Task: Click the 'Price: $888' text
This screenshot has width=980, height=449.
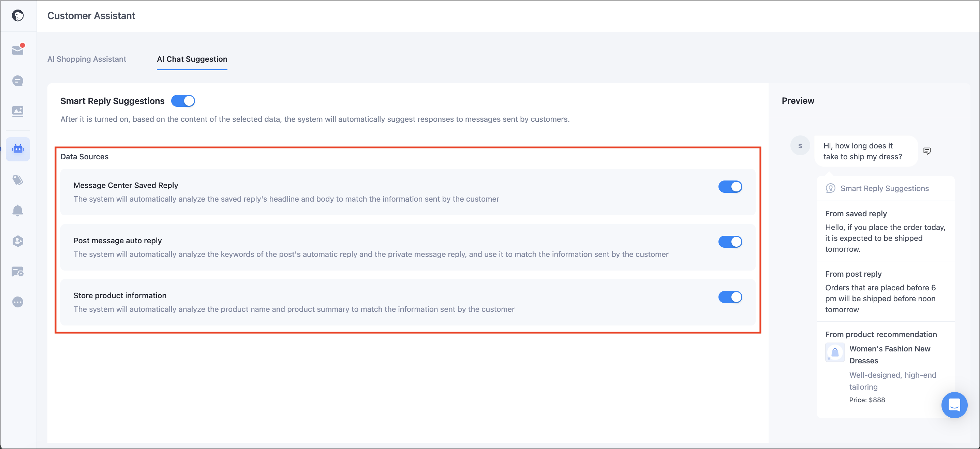Action: [867, 400]
